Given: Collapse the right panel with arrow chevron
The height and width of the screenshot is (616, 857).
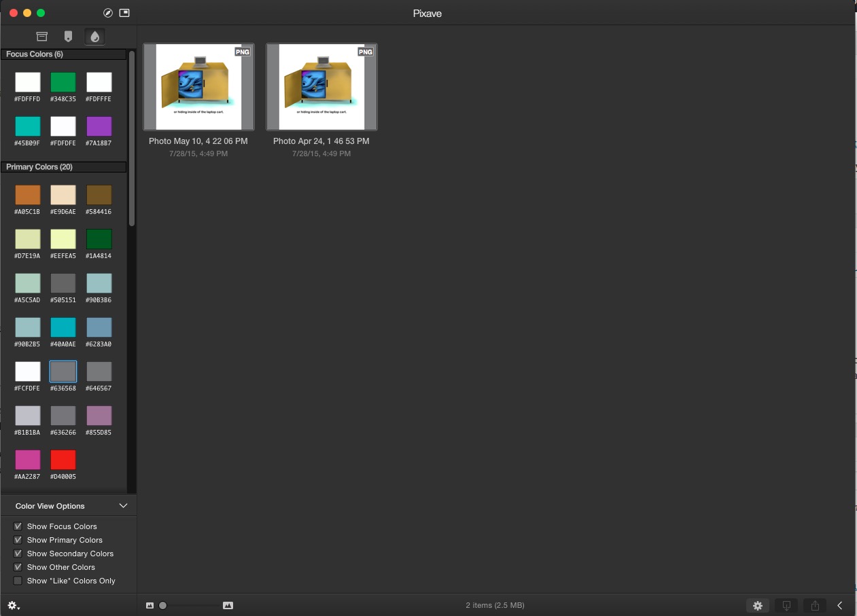Looking at the screenshot, I should coord(840,605).
